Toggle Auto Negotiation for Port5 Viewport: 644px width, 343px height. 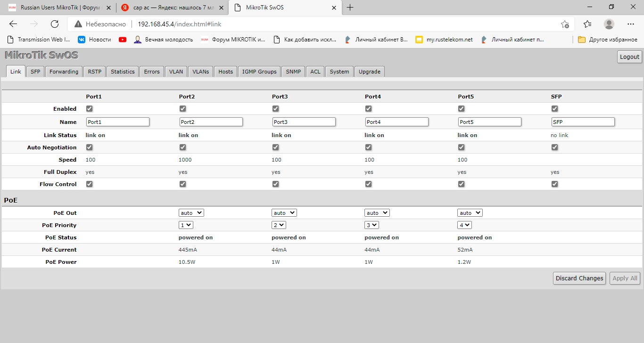[462, 147]
